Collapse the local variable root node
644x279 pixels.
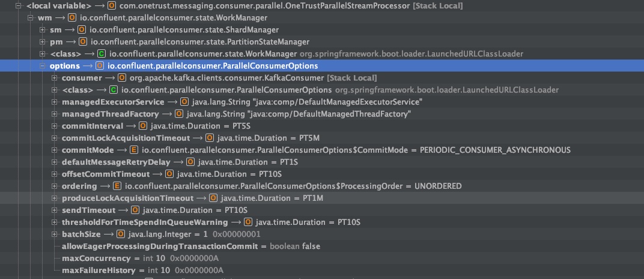click(x=18, y=6)
